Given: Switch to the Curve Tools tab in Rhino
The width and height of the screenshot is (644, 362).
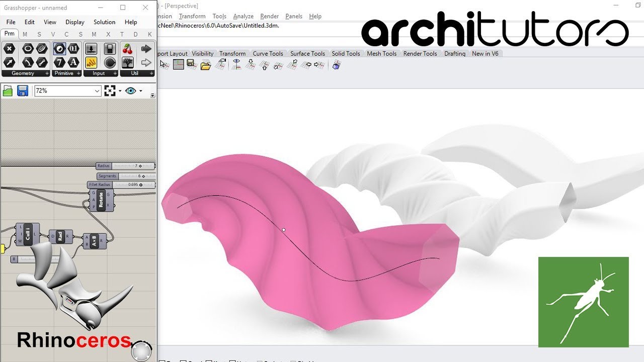Looking at the screenshot, I should tap(268, 53).
